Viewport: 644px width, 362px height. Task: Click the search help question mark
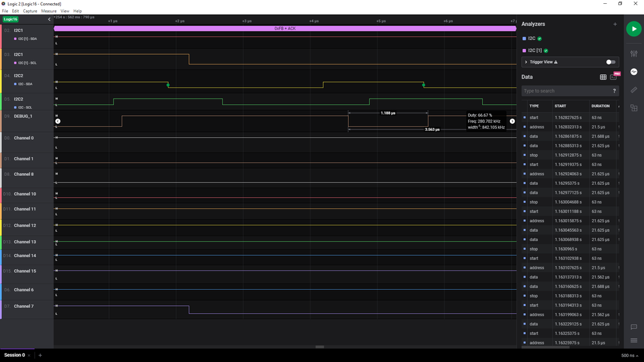point(614,91)
